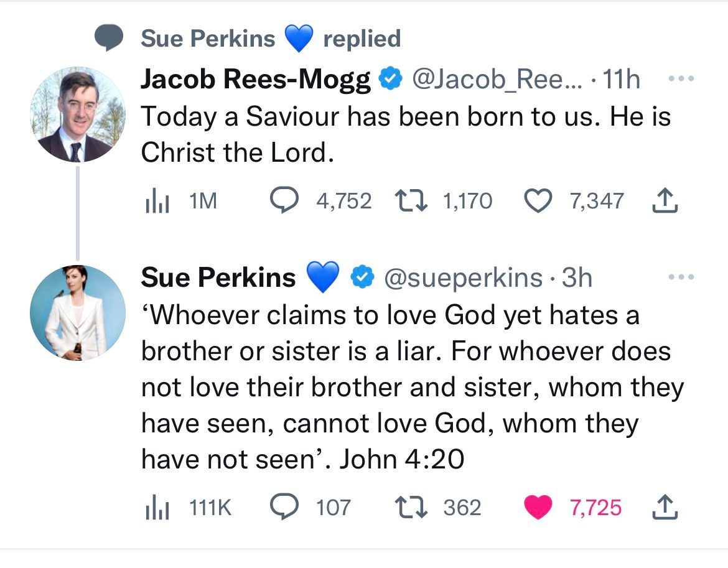Open the @sueperkins handle link
This screenshot has height=568, width=728.
464,277
